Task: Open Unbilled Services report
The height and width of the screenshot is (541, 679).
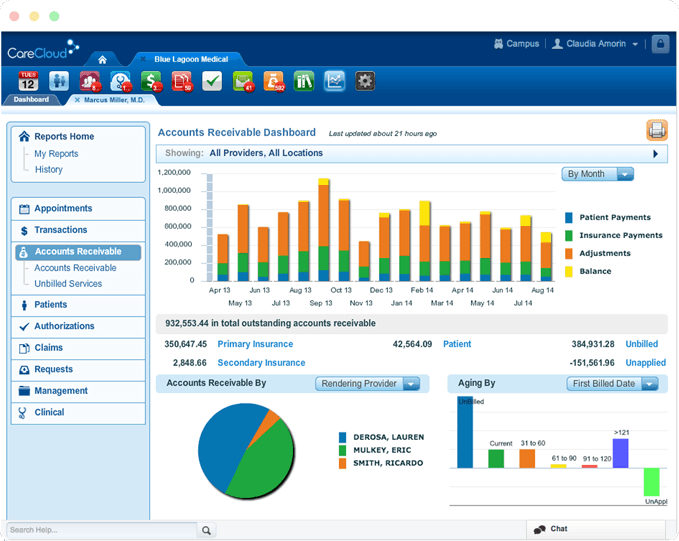Action: point(68,284)
